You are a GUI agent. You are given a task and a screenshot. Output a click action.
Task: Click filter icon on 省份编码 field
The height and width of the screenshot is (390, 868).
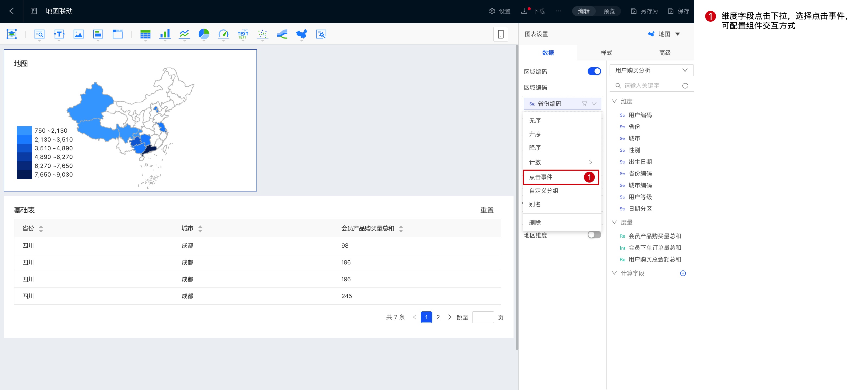[x=585, y=104]
